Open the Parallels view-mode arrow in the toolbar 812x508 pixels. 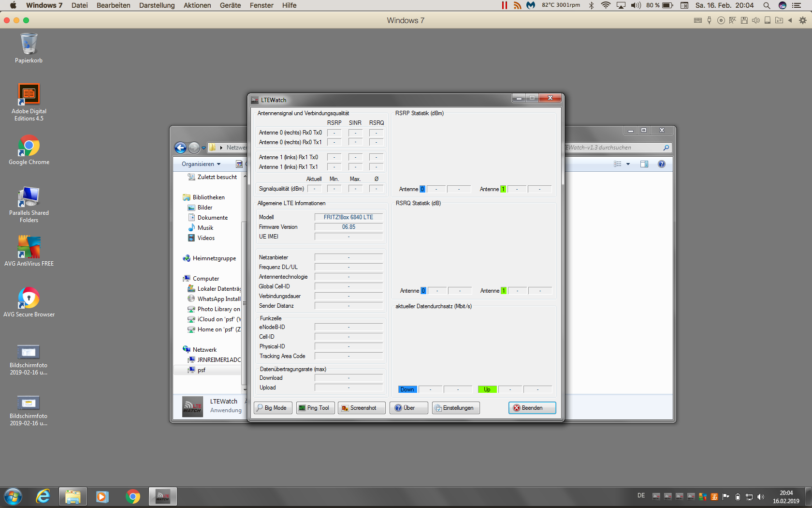[790, 20]
